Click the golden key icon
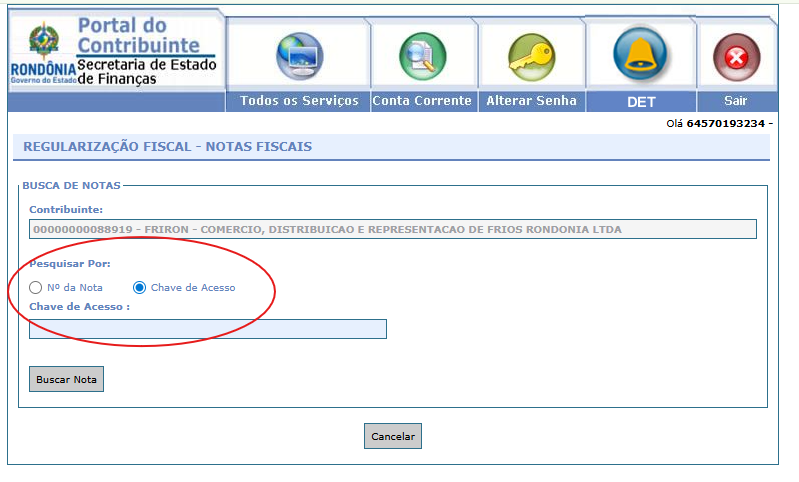Screen dimensions: 799x482 (x=530, y=56)
